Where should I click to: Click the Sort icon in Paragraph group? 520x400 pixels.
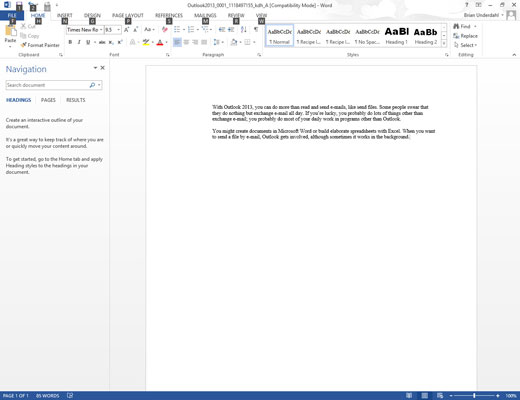coord(244,30)
